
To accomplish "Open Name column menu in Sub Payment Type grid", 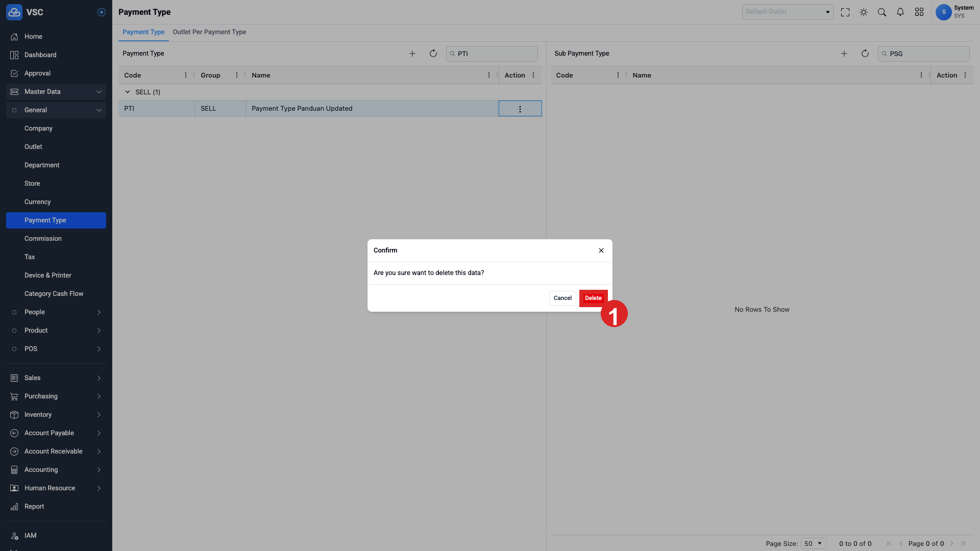I will pyautogui.click(x=921, y=75).
